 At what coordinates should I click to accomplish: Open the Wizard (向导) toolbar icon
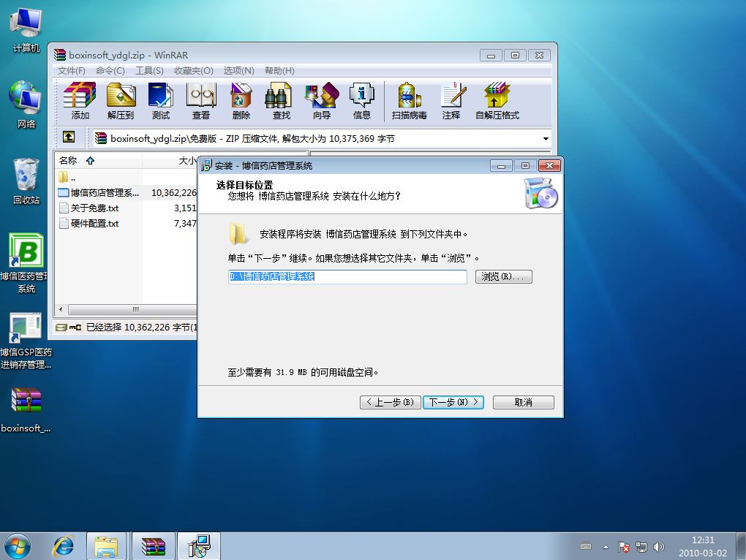click(322, 102)
